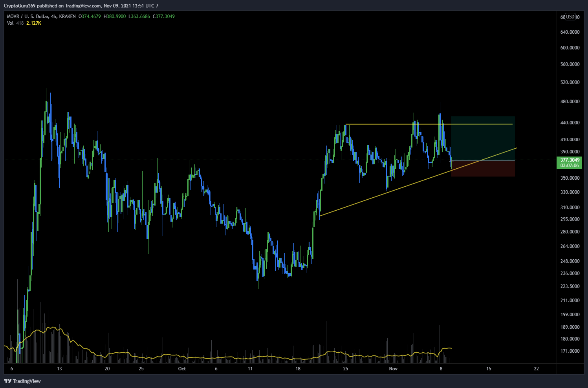Click the 211.0000 price axis label
The height and width of the screenshot is (388, 588).
click(570, 301)
